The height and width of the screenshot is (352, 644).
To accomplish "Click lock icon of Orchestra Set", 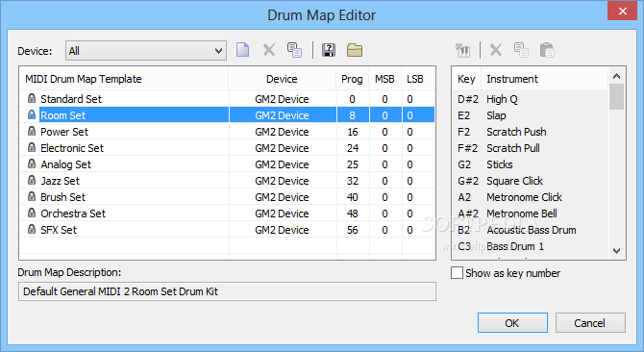I will (x=32, y=214).
